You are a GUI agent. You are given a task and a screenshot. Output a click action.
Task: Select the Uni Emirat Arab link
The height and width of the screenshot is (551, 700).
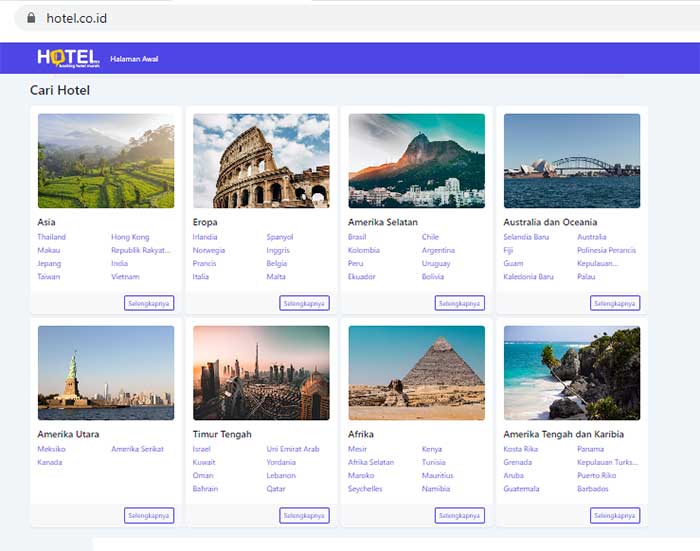(293, 449)
